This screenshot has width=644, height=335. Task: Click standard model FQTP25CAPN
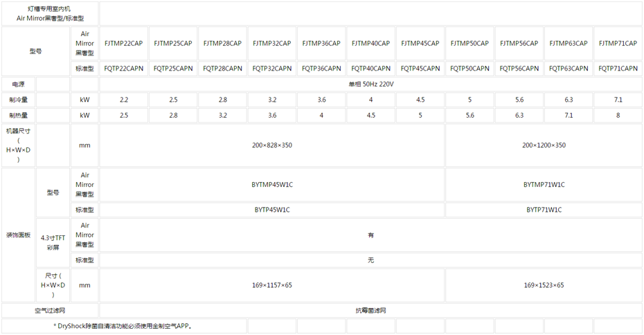coord(173,69)
